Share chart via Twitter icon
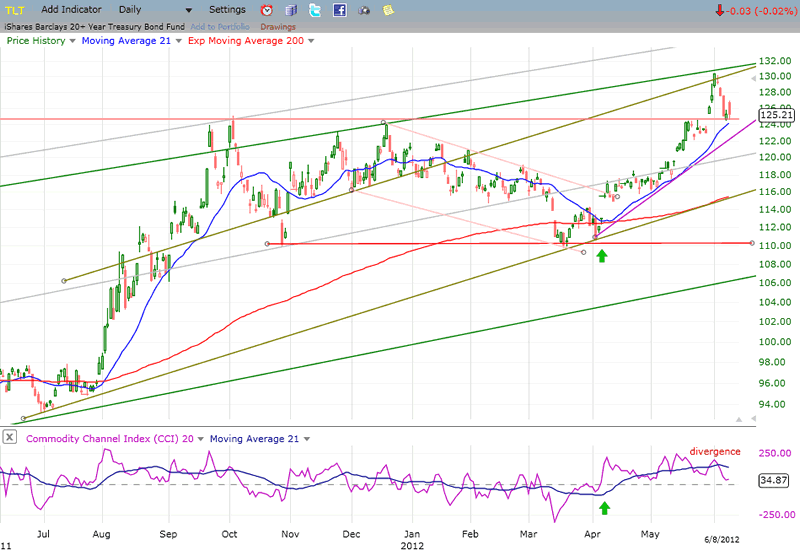Screen dimensions: 800x550 click(x=315, y=10)
